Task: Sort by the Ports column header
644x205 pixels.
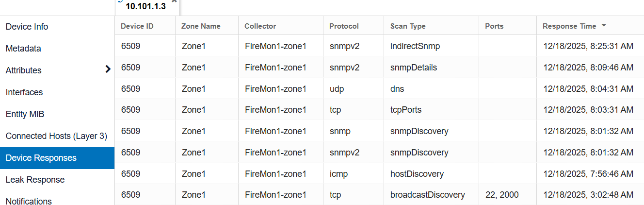Action: tap(494, 26)
